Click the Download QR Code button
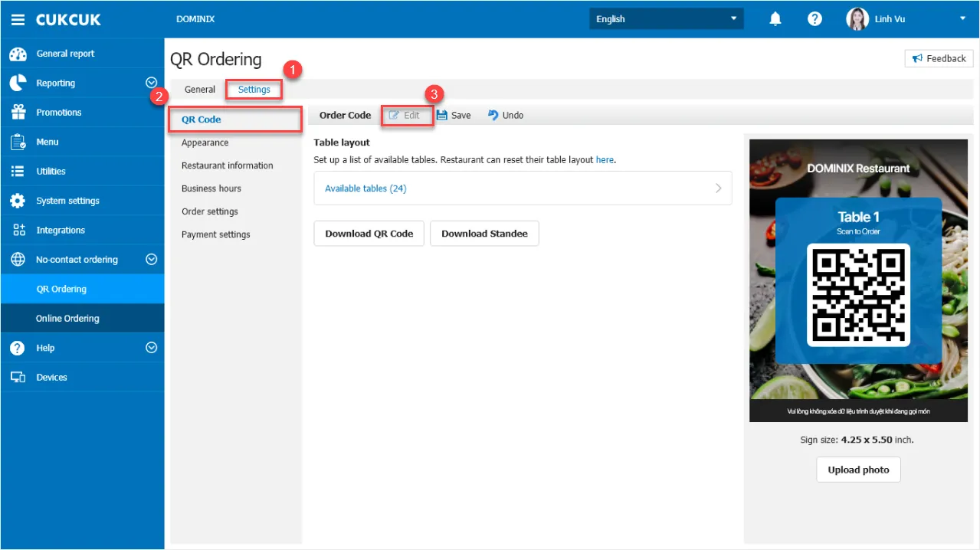Image resolution: width=980 pixels, height=550 pixels. coord(369,234)
